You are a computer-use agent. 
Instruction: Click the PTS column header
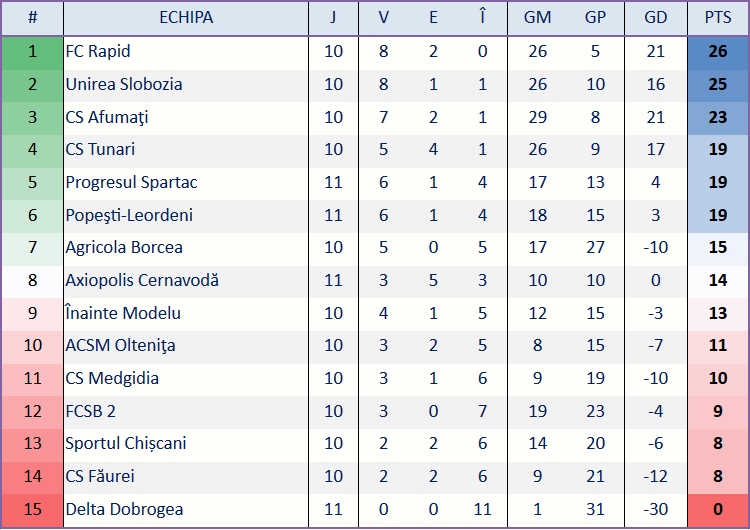(717, 18)
